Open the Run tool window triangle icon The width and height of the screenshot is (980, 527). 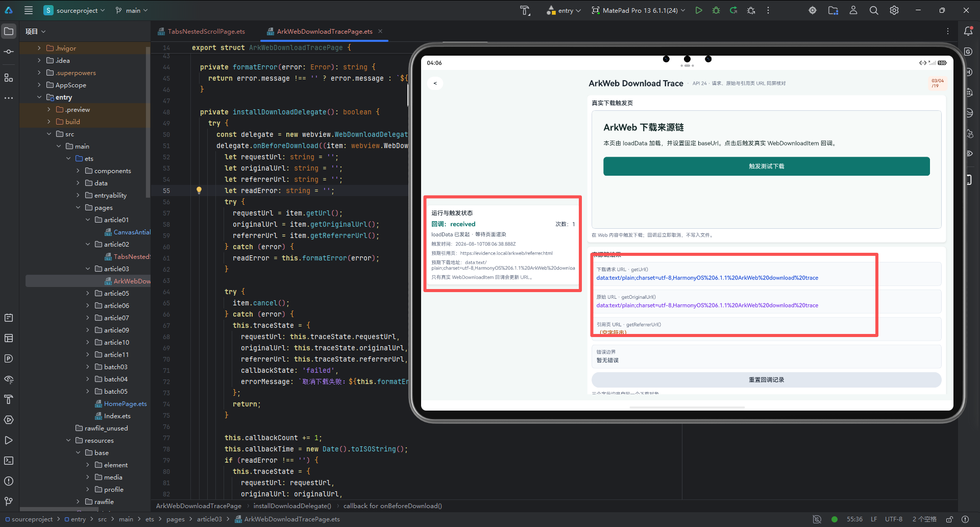(x=9, y=440)
